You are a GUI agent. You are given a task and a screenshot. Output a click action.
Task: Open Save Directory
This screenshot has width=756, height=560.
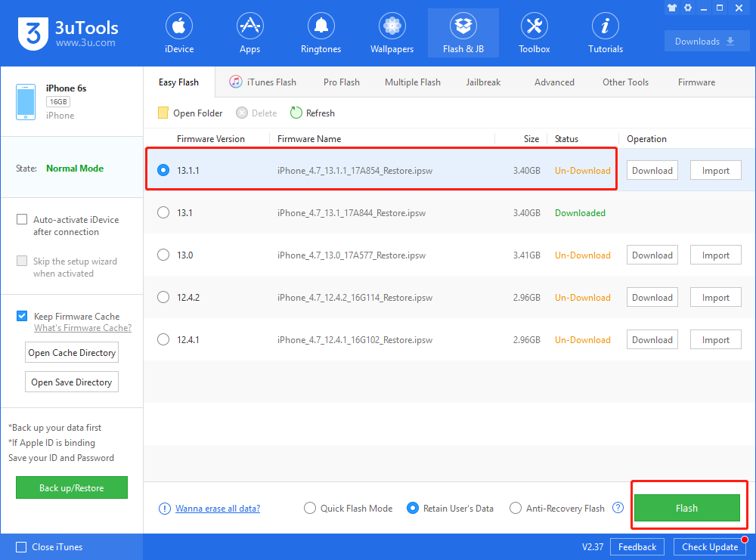tap(72, 382)
